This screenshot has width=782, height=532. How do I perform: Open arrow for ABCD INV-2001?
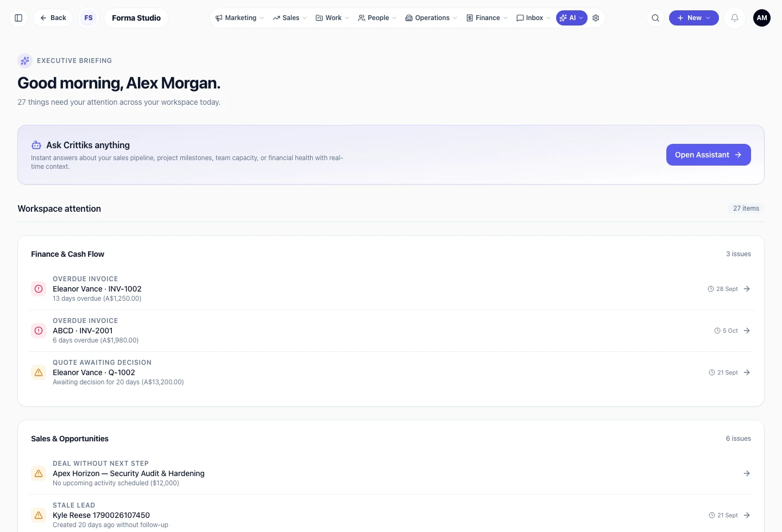pyautogui.click(x=747, y=331)
